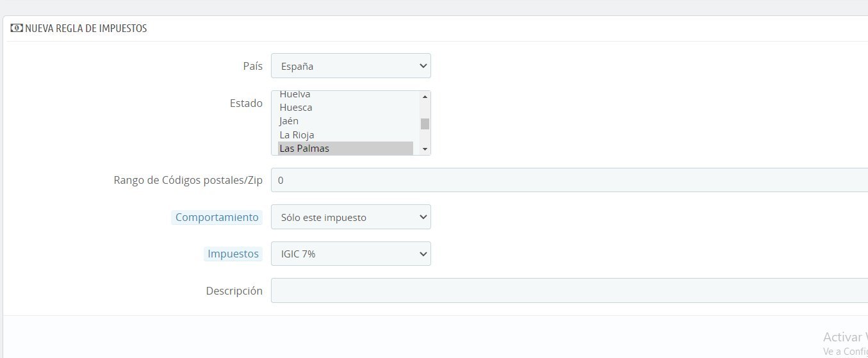The height and width of the screenshot is (358, 868).
Task: Click the Estado list scroll-down arrow
Action: [425, 149]
